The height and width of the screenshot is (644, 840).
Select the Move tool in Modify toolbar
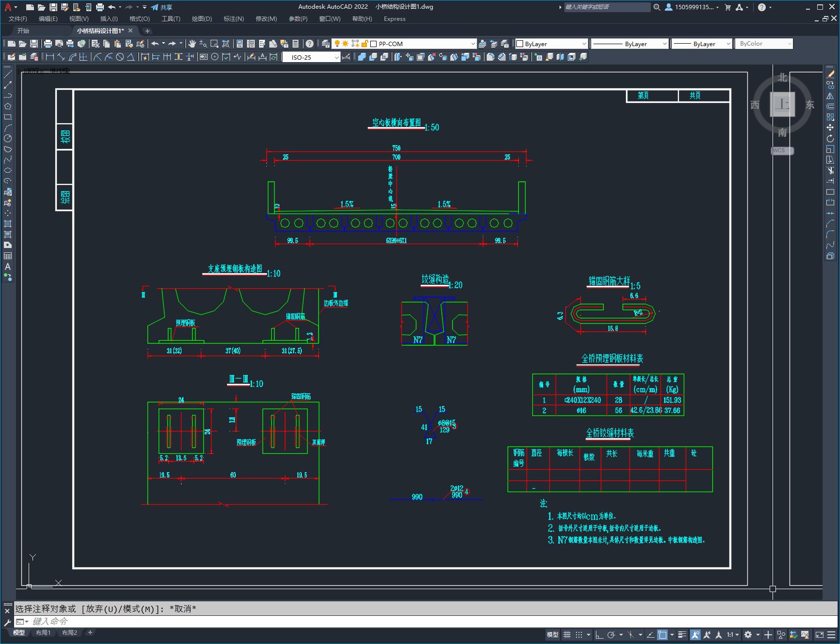[830, 128]
